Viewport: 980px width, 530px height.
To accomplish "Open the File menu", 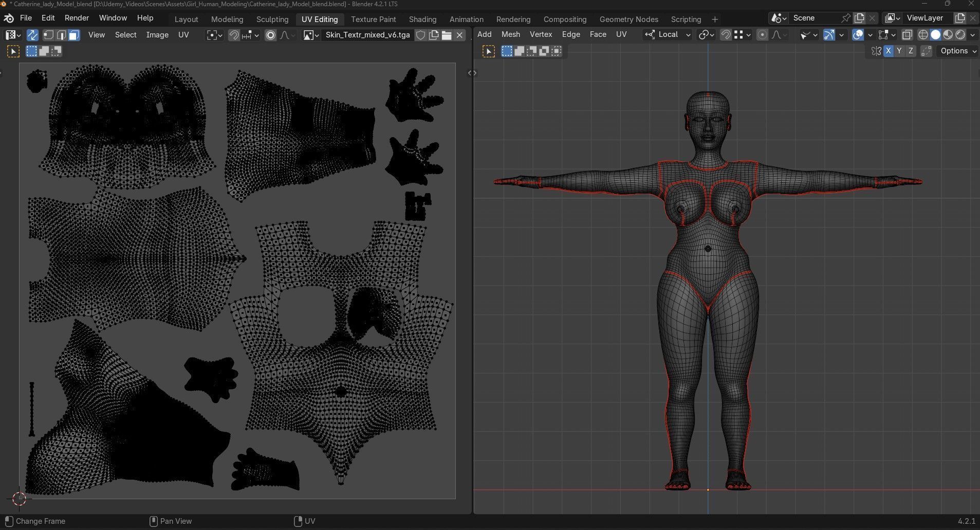I will pyautogui.click(x=26, y=18).
